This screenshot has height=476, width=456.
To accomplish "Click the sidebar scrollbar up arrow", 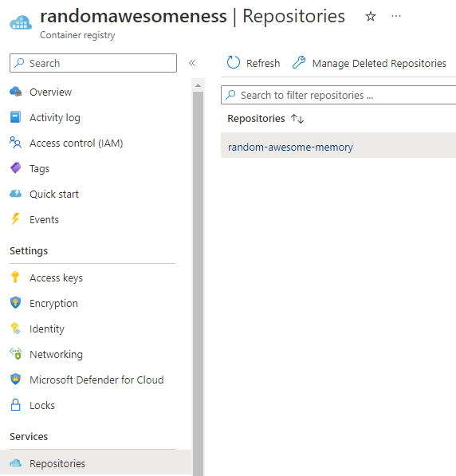I will click(x=199, y=85).
